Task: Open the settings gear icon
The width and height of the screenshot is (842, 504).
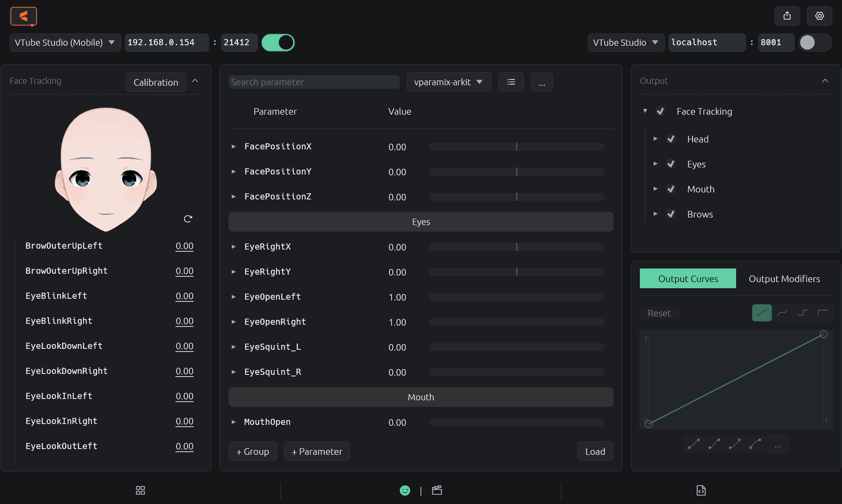Action: tap(820, 16)
